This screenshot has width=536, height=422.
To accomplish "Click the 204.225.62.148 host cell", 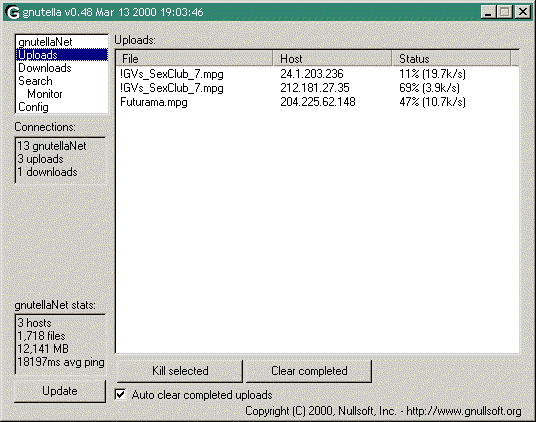I will [318, 102].
